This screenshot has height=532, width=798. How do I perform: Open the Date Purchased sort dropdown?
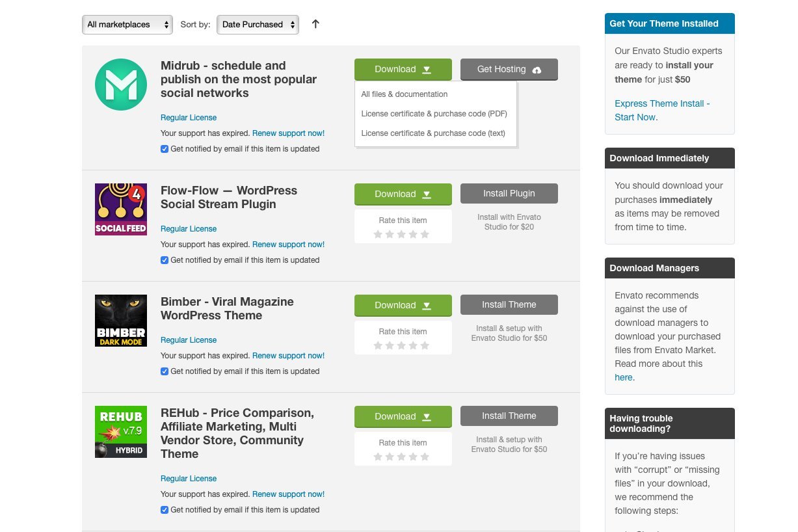[258, 25]
